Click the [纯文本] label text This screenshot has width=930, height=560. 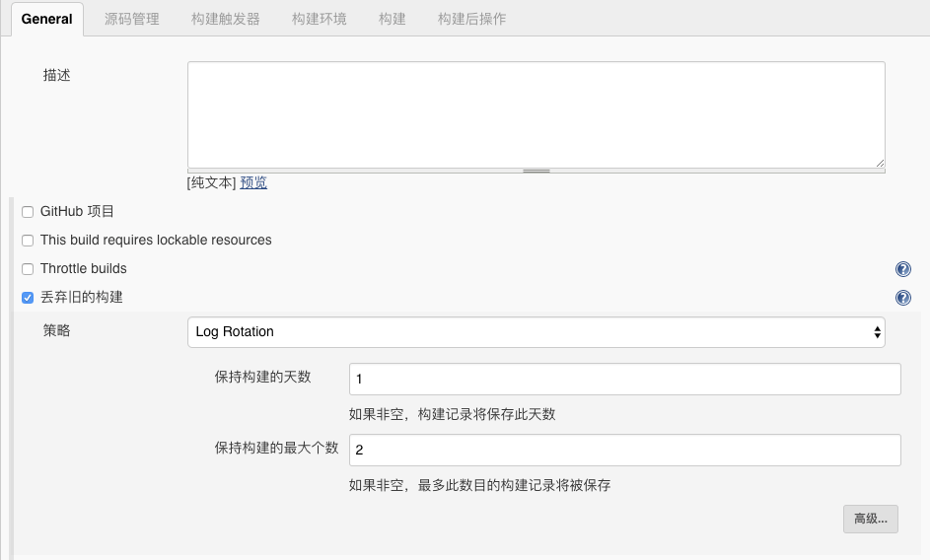[212, 182]
